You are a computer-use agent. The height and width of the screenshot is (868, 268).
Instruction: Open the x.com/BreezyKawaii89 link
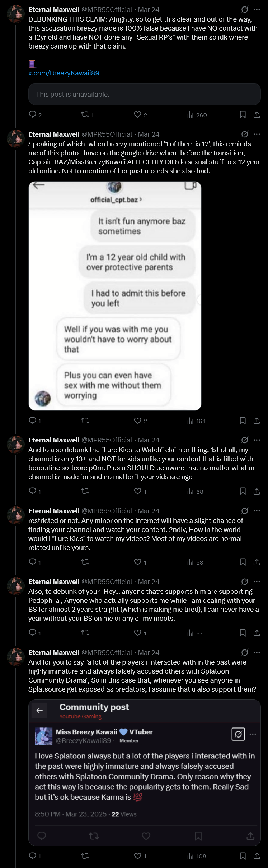pyautogui.click(x=66, y=73)
